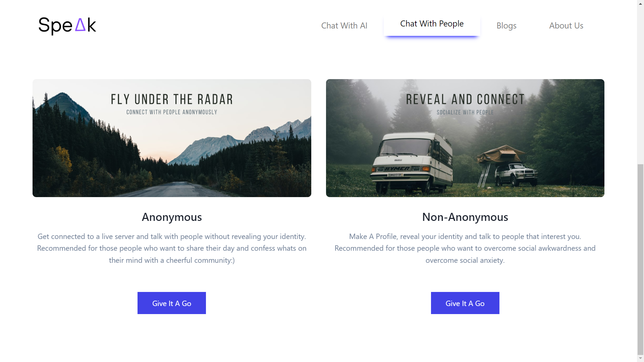The height and width of the screenshot is (362, 644).
Task: Click the Connect With People Anonymously subtitle
Action: pos(172,112)
